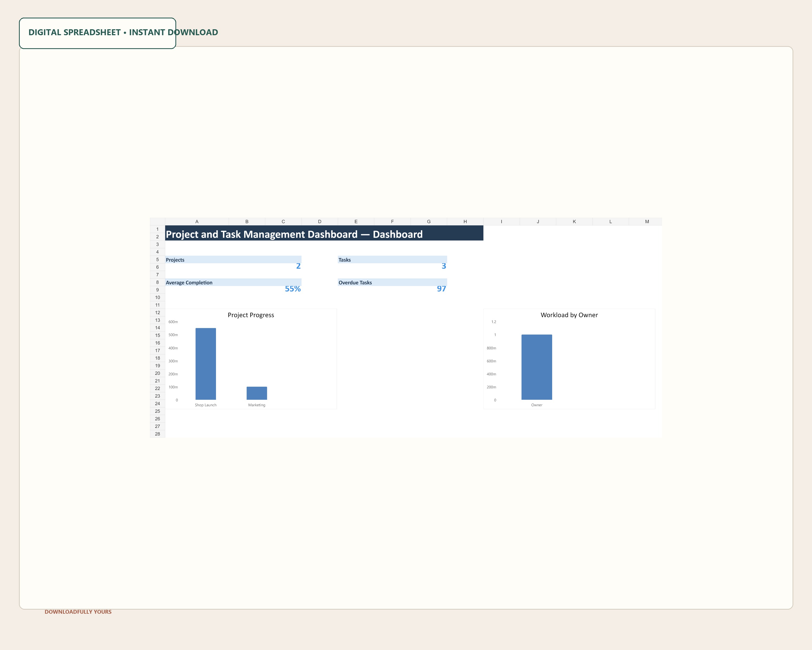The image size is (812, 650).
Task: Click the overdue value 97
Action: pyautogui.click(x=441, y=289)
